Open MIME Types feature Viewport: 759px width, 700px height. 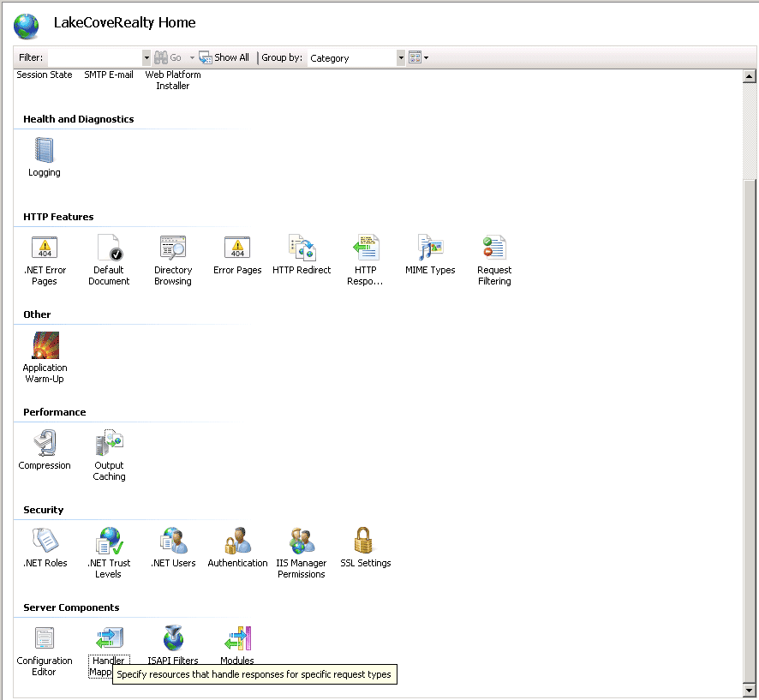click(x=430, y=254)
